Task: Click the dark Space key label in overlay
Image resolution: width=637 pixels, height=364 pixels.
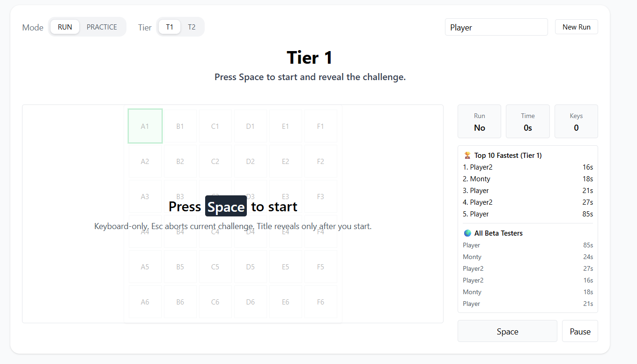Action: 226,207
